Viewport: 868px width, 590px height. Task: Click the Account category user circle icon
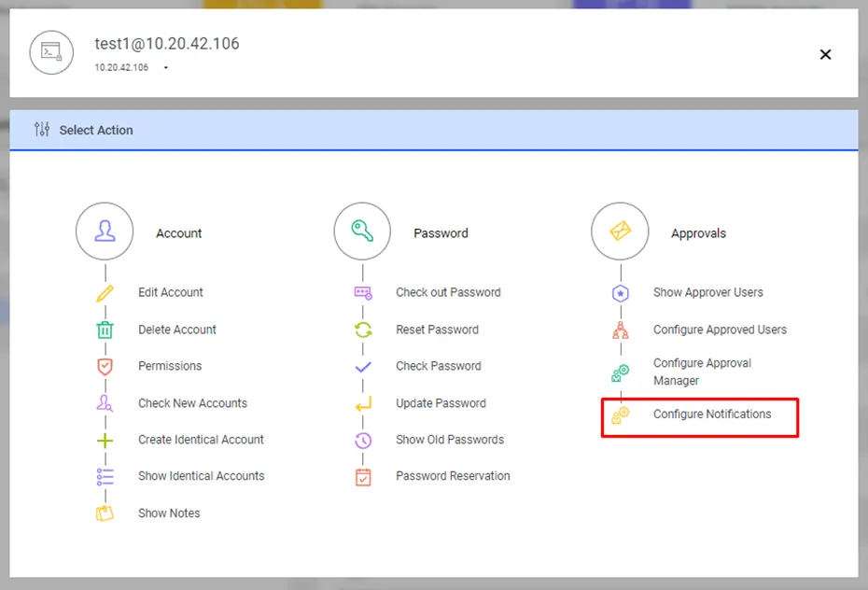[x=105, y=232]
